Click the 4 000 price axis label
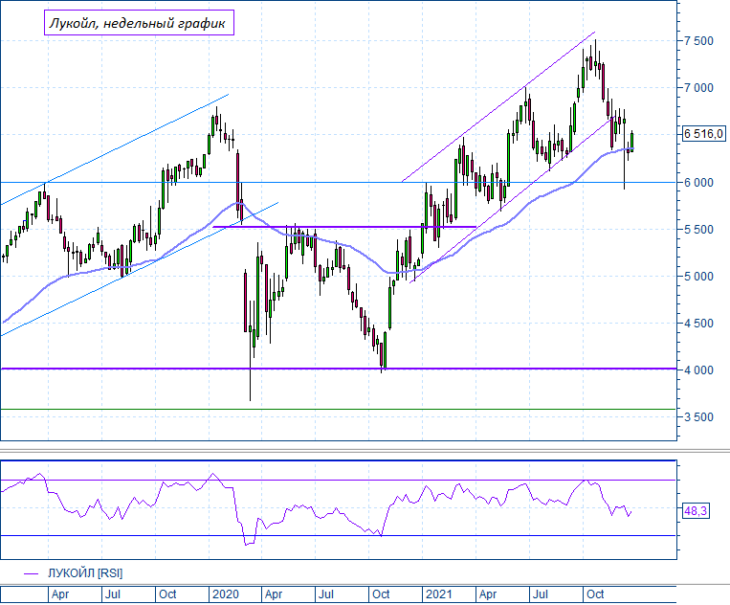The image size is (730, 605). (698, 370)
